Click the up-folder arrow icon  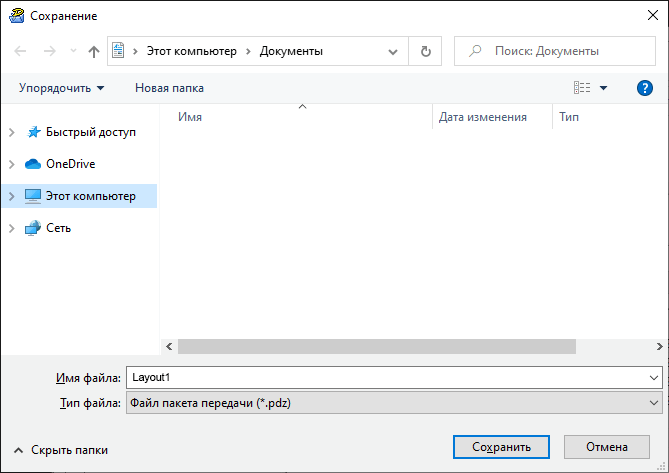(94, 51)
